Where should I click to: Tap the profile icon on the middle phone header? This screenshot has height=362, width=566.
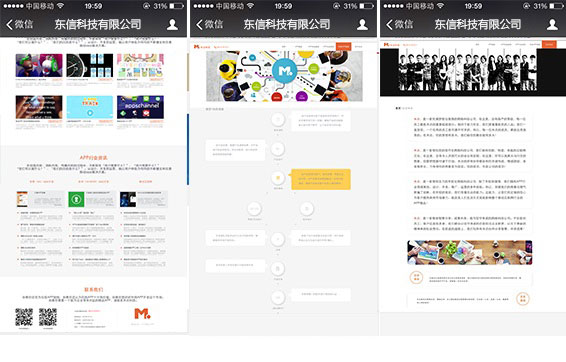point(362,24)
